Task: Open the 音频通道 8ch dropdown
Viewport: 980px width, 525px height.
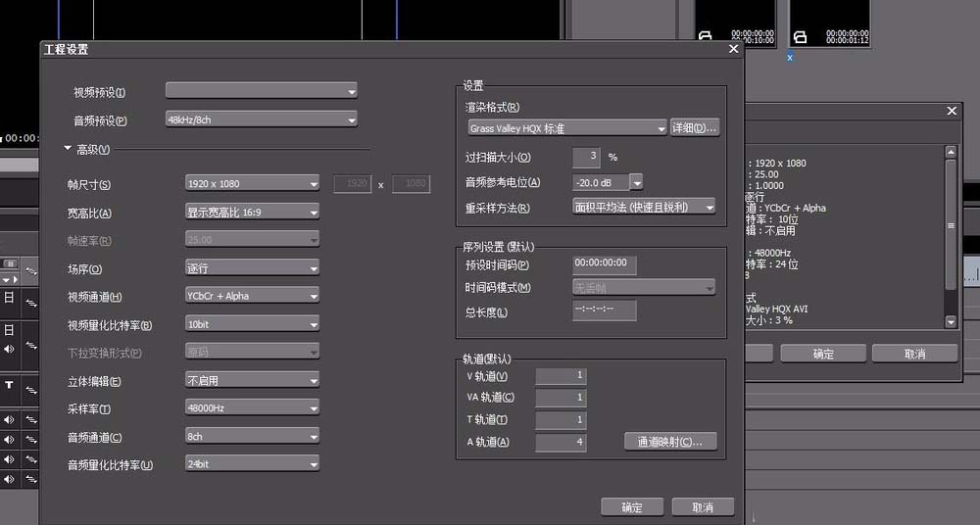Action: 253,436
